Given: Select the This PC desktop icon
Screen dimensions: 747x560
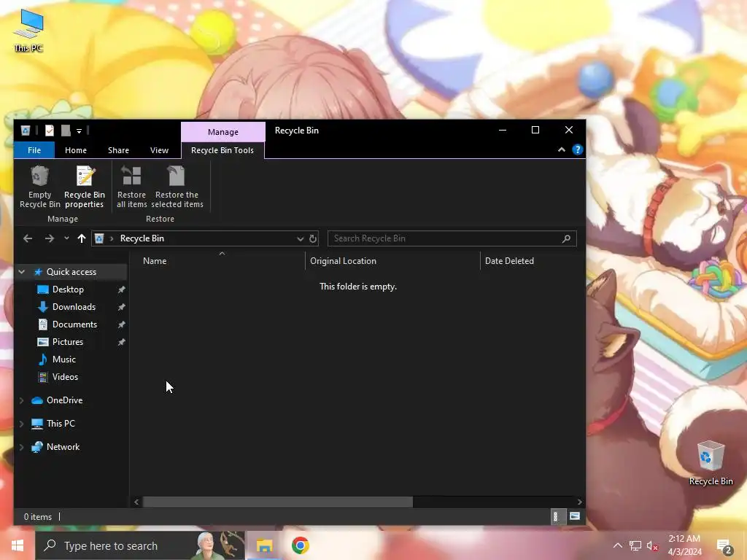Looking at the screenshot, I should [x=28, y=31].
